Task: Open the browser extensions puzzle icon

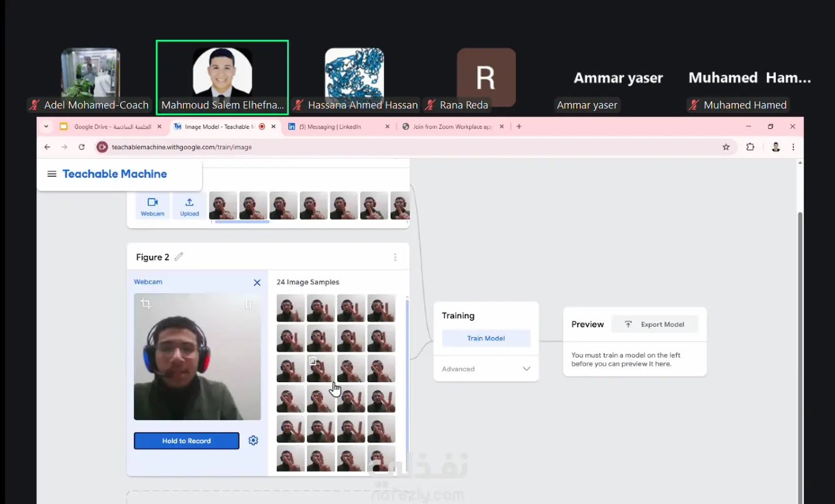Action: (751, 147)
